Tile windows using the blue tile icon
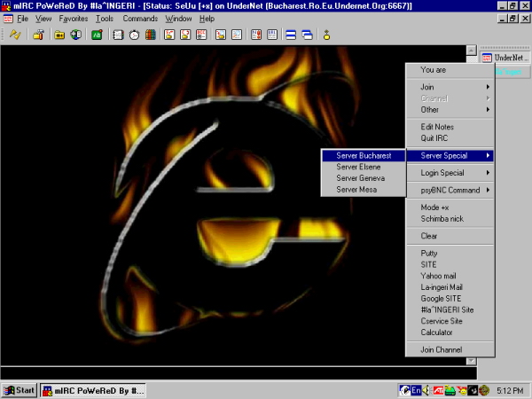The width and height of the screenshot is (532, 399). (291, 35)
